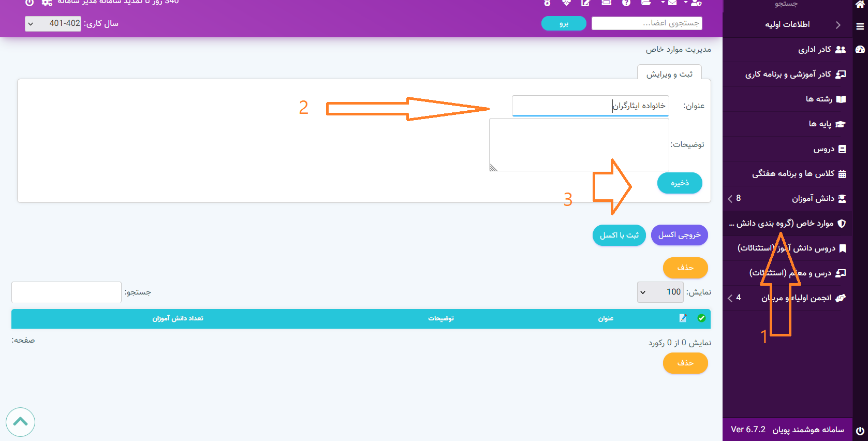This screenshot has width=868, height=441.
Task: Click the bookmark icon for دروس دانش آموز
Action: click(x=843, y=248)
